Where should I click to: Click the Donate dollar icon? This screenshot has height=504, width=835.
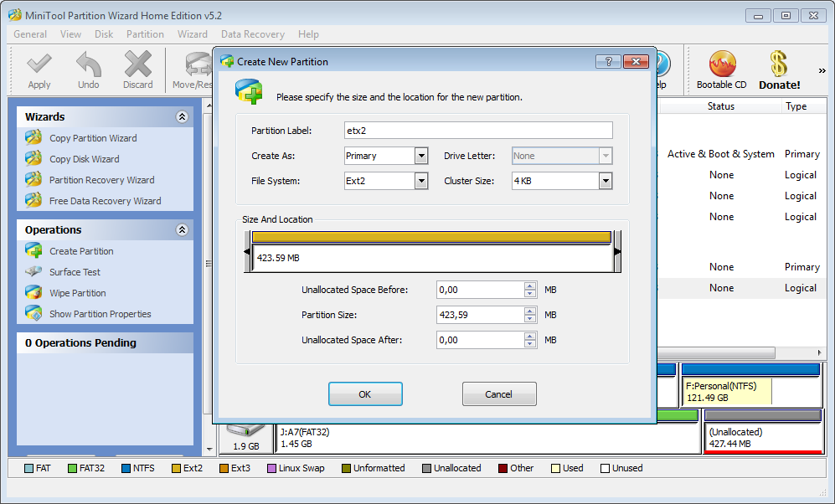(779, 64)
